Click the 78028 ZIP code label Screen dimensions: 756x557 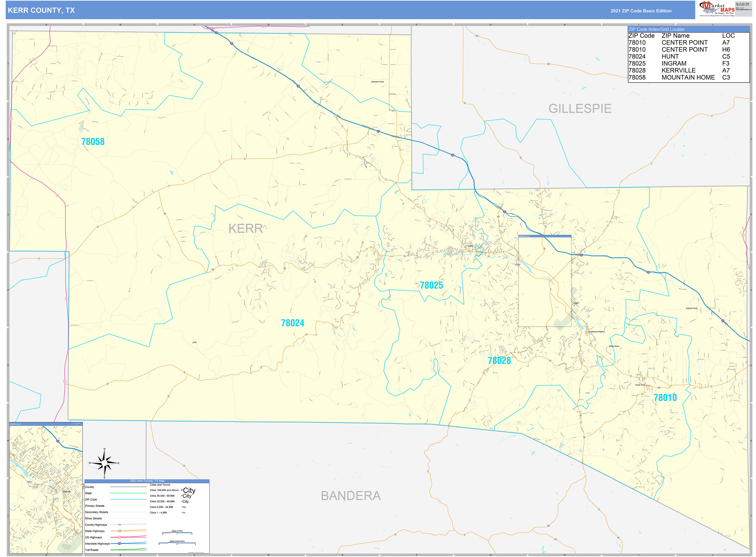(x=499, y=360)
